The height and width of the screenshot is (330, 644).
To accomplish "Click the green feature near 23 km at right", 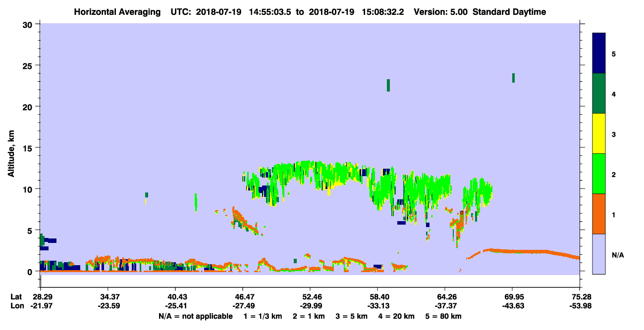I will click(x=513, y=78).
